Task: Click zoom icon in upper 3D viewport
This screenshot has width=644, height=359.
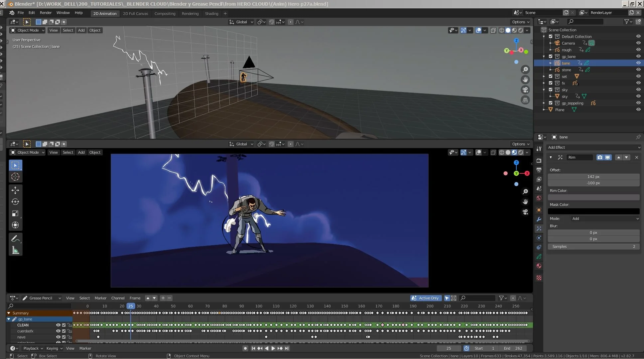Action: click(525, 70)
